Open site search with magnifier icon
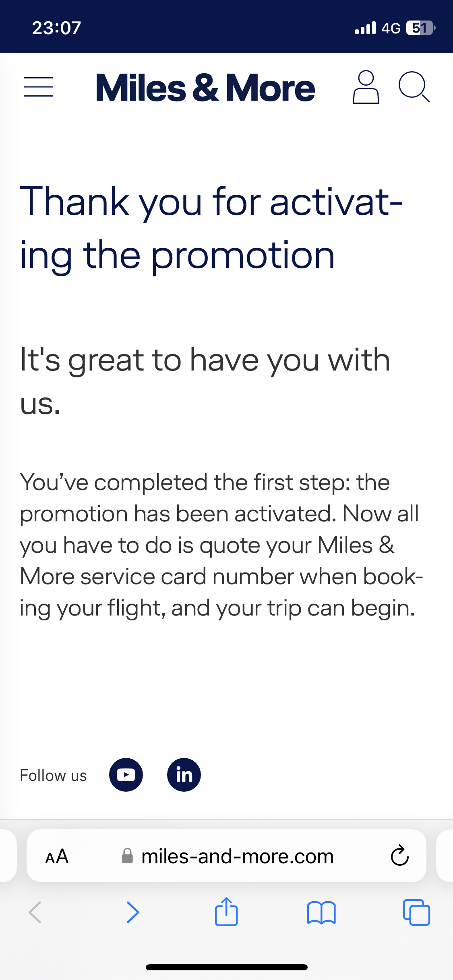 [x=414, y=87]
